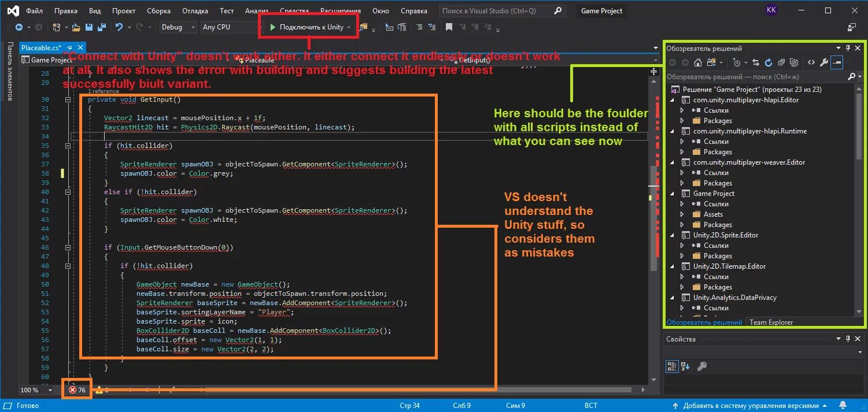Open the Справка menu
The height and width of the screenshot is (412, 868).
click(414, 11)
